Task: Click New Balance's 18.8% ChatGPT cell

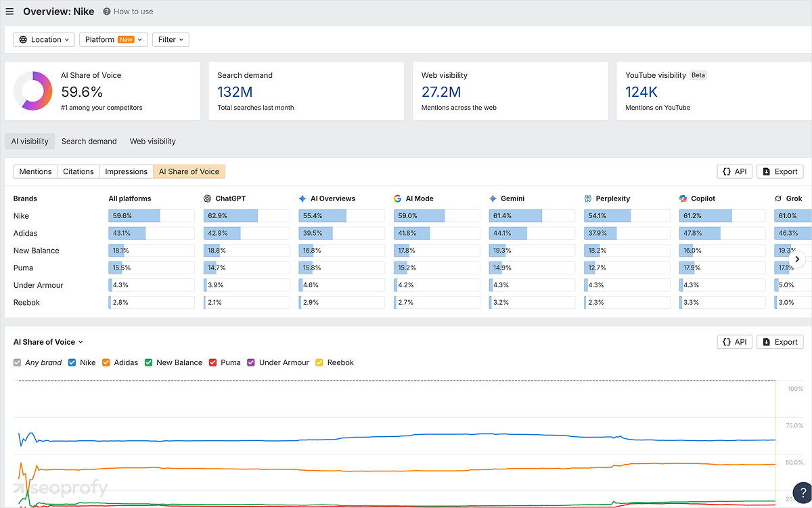Action: [246, 251]
